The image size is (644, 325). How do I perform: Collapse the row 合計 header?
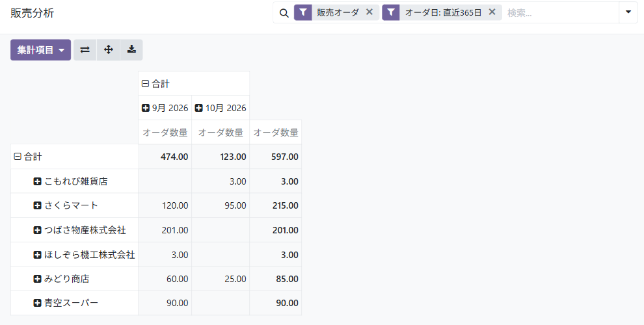click(x=74, y=157)
